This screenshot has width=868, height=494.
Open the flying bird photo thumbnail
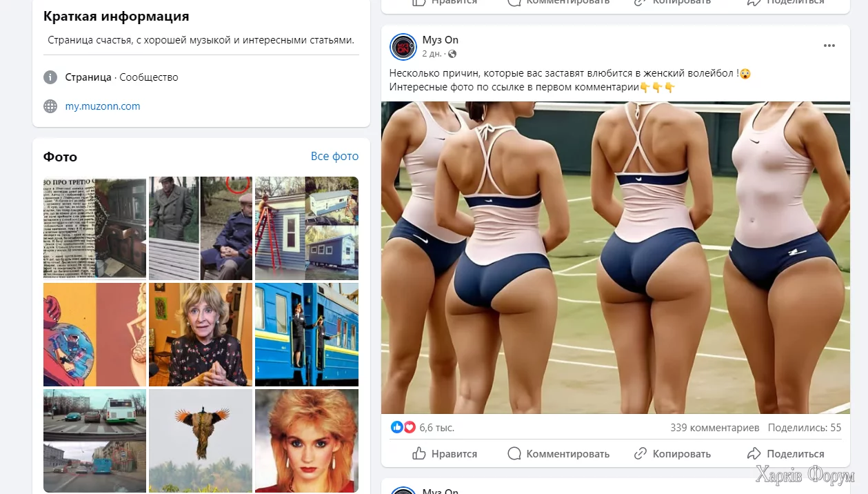click(x=201, y=441)
